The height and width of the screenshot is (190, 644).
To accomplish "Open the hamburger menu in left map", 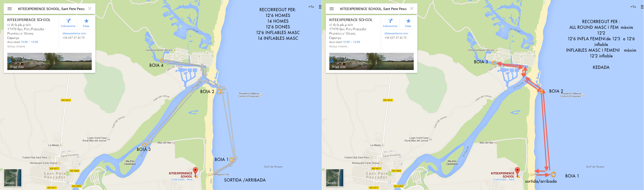I will [10, 9].
